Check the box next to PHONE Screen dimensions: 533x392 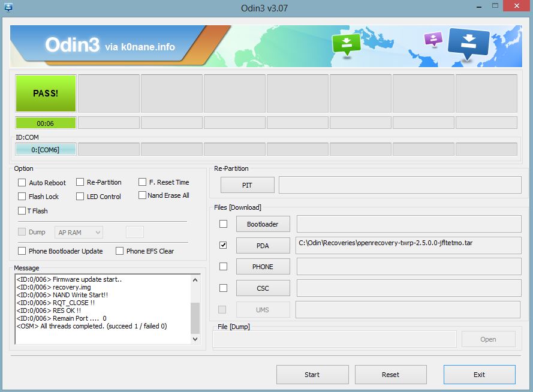223,266
